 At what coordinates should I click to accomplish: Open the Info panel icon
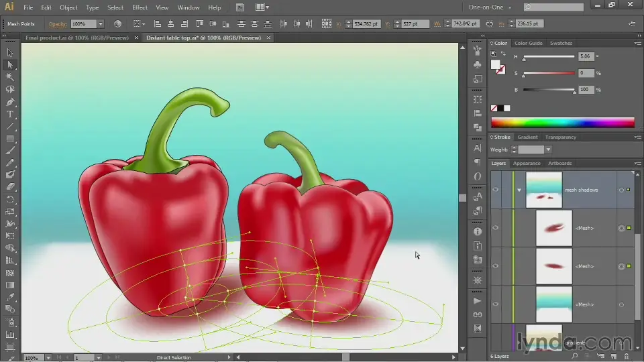coord(477,231)
